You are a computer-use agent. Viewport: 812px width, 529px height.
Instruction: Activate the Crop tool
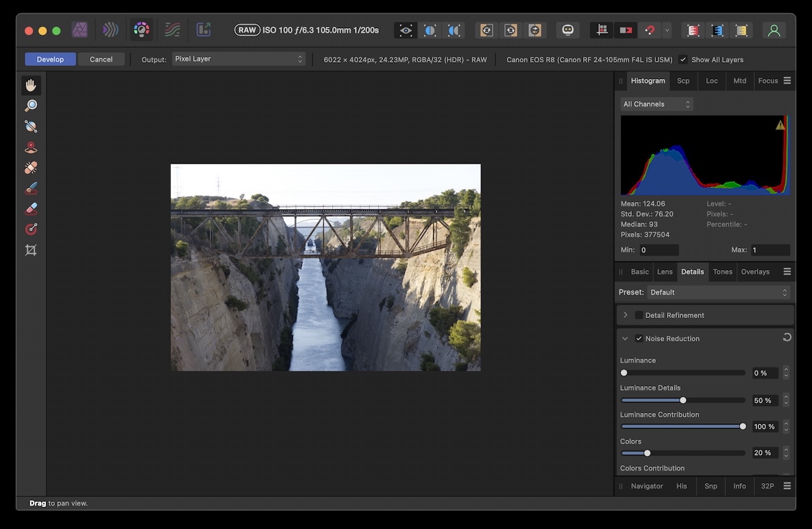pyautogui.click(x=31, y=250)
